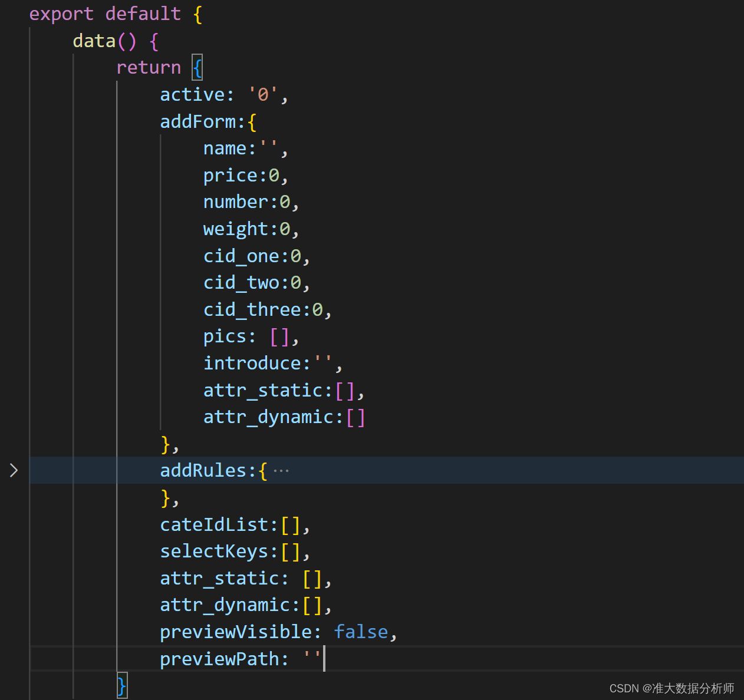Click 'attr_dynamic:[]' inside addForm

click(x=284, y=417)
